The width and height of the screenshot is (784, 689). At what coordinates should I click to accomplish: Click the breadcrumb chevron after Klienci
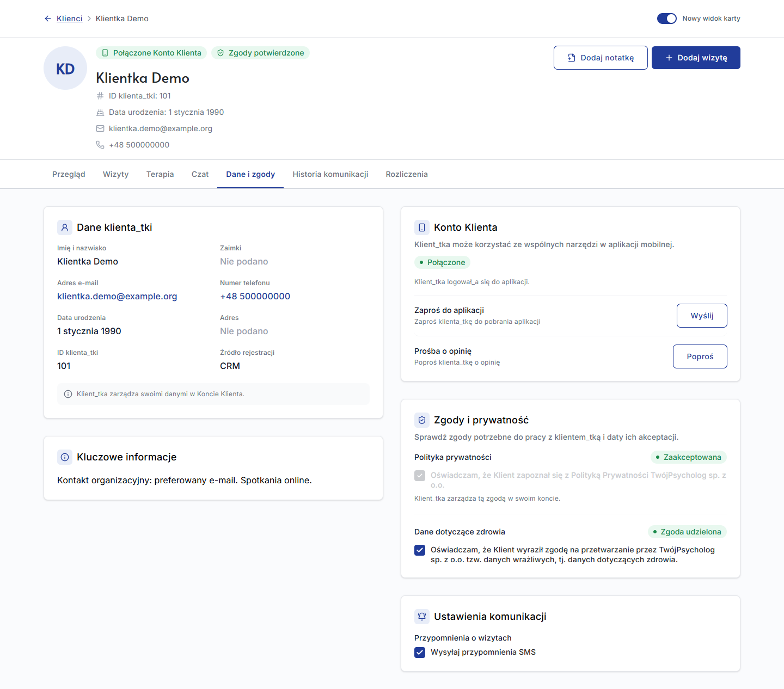[89, 19]
